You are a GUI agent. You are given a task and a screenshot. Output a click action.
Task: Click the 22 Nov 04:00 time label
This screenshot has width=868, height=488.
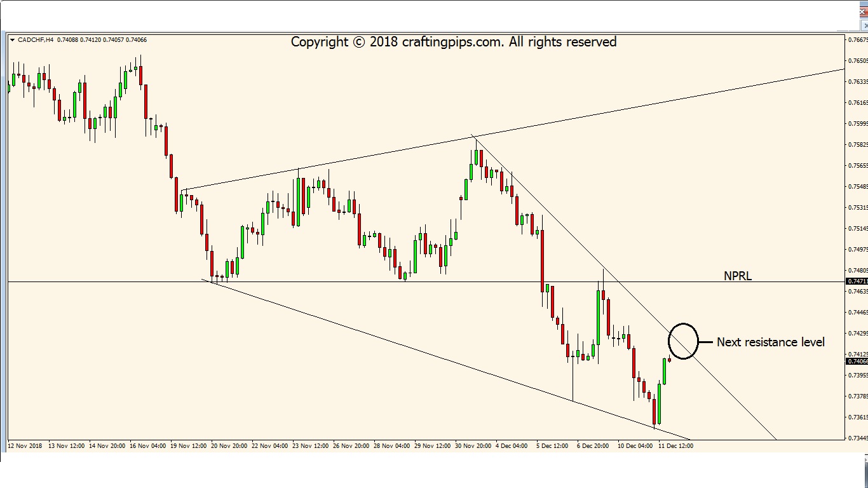point(269,446)
